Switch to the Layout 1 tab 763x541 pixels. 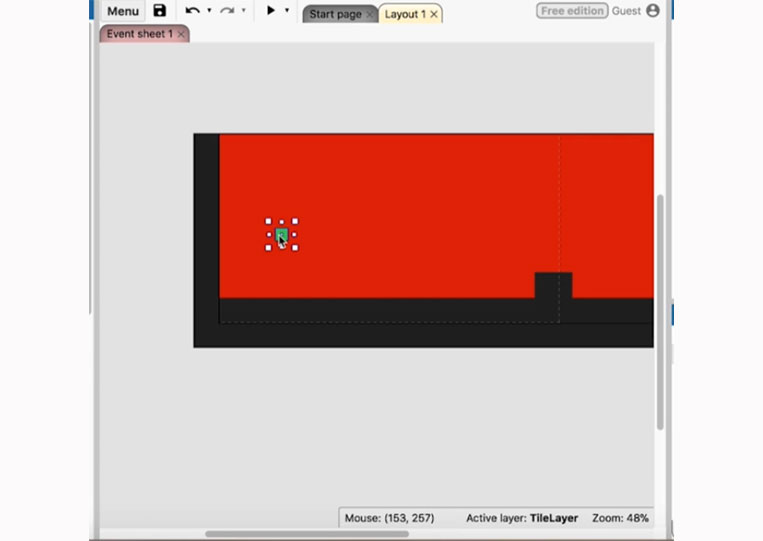405,14
